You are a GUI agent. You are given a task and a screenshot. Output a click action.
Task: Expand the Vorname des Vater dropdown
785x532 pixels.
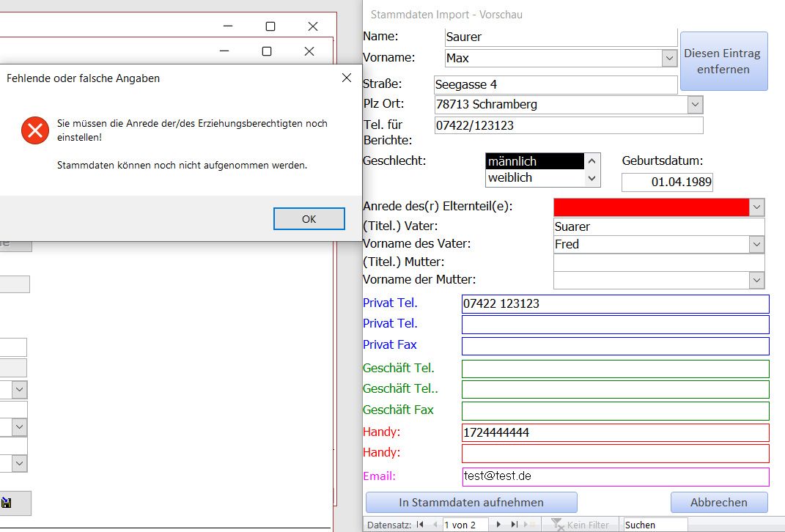pos(756,244)
